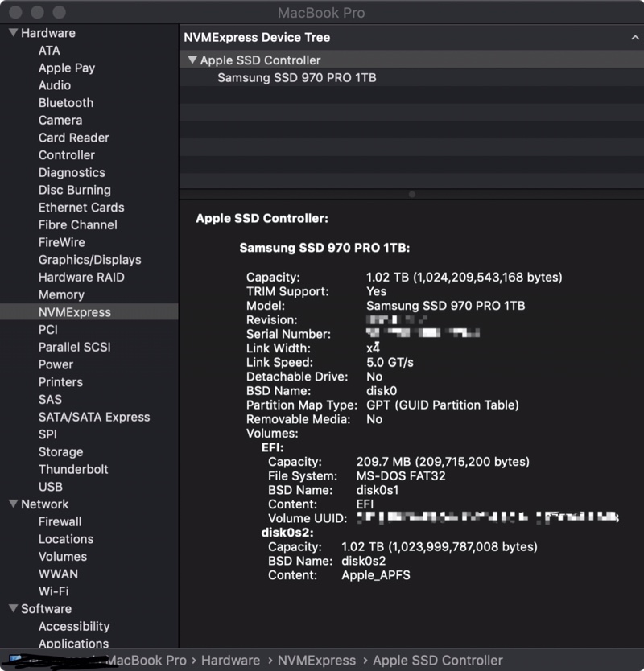Click the disk0s2 volume heading
The width and height of the screenshot is (644, 671).
coord(287,533)
